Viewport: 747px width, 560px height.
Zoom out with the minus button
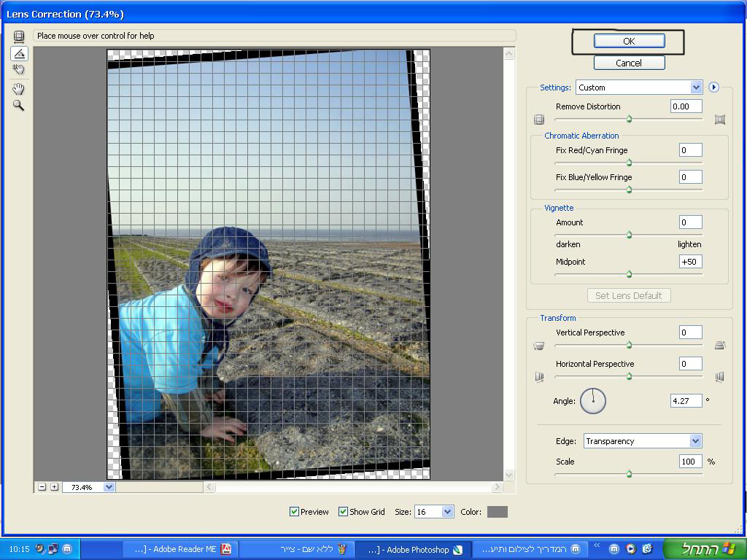click(x=42, y=486)
